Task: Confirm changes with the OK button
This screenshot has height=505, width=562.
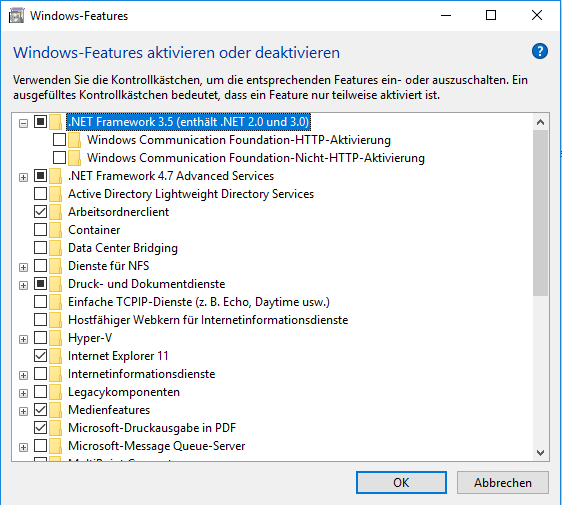Action: point(401,482)
